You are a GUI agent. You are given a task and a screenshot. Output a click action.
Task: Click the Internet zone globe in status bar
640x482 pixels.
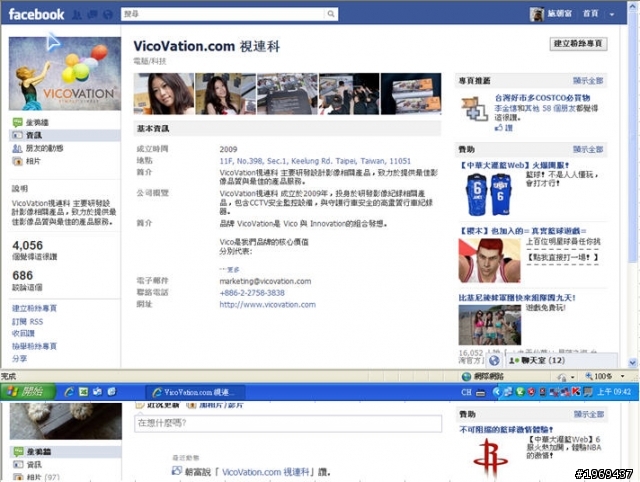(x=466, y=376)
